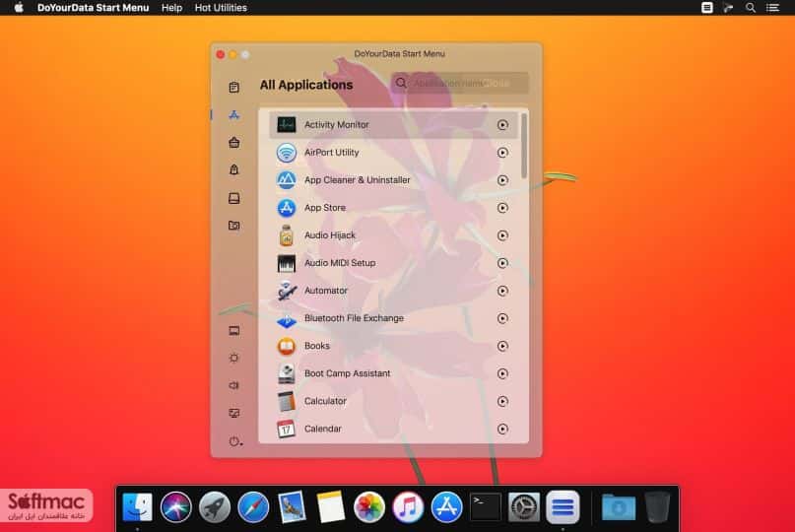The image size is (795, 532).
Task: Open App Store from the Dock
Action: pos(446,506)
